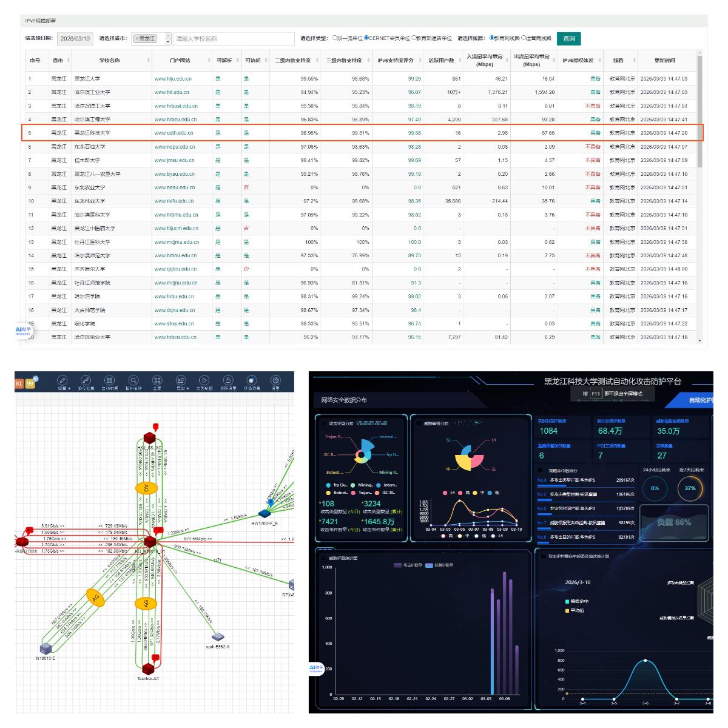The width and height of the screenshot is (728, 728).
Task: Click the play icon in topology toolbar
Action: pyautogui.click(x=204, y=380)
